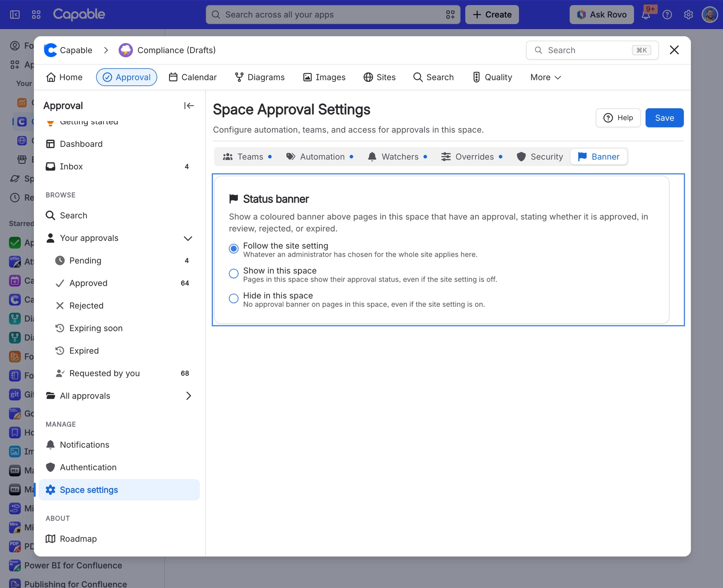Image resolution: width=723 pixels, height=588 pixels.
Task: Collapse the Approval sidebar panel
Action: [189, 106]
